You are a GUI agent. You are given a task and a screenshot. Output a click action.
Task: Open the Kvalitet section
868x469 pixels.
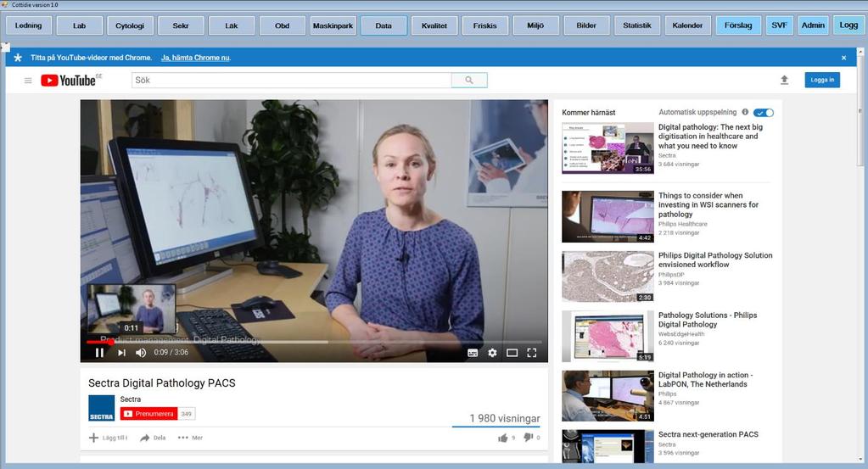(434, 25)
